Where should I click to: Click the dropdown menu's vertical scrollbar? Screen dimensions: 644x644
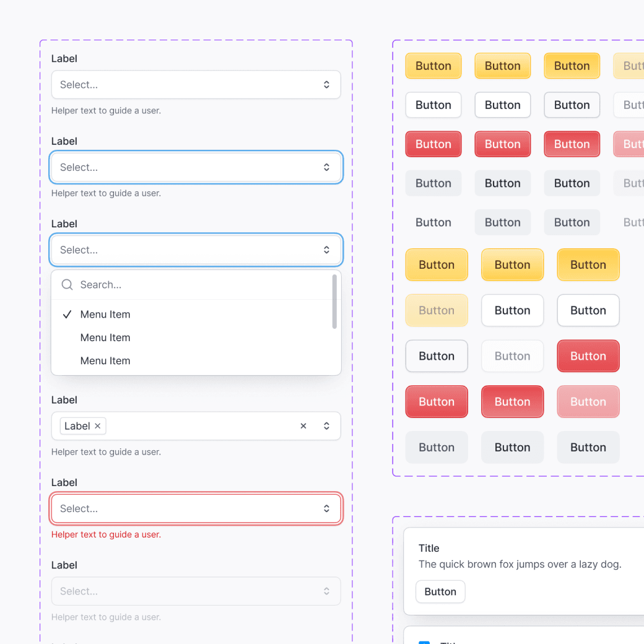click(334, 302)
